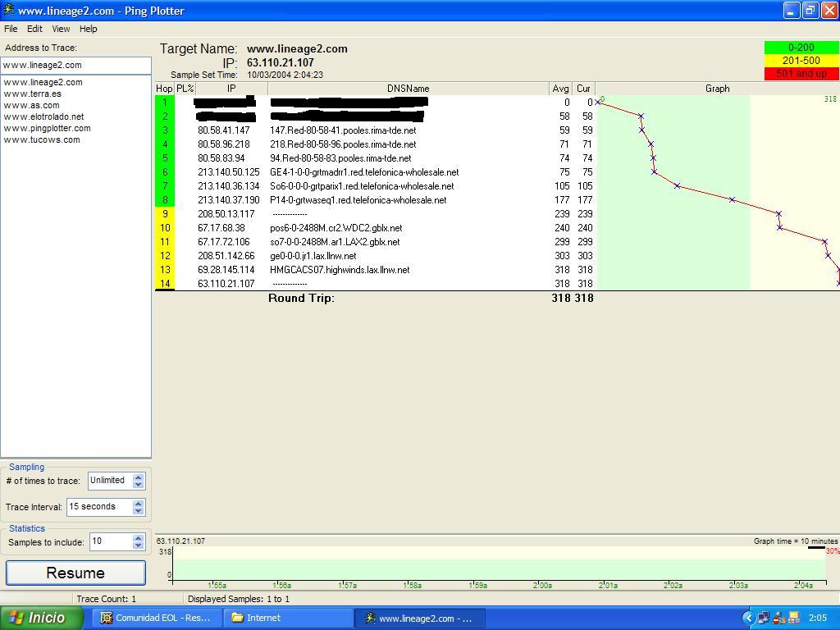Select www.lineage2.com in the address history list
Screen dimensions: 840x630
pyautogui.click(x=43, y=83)
